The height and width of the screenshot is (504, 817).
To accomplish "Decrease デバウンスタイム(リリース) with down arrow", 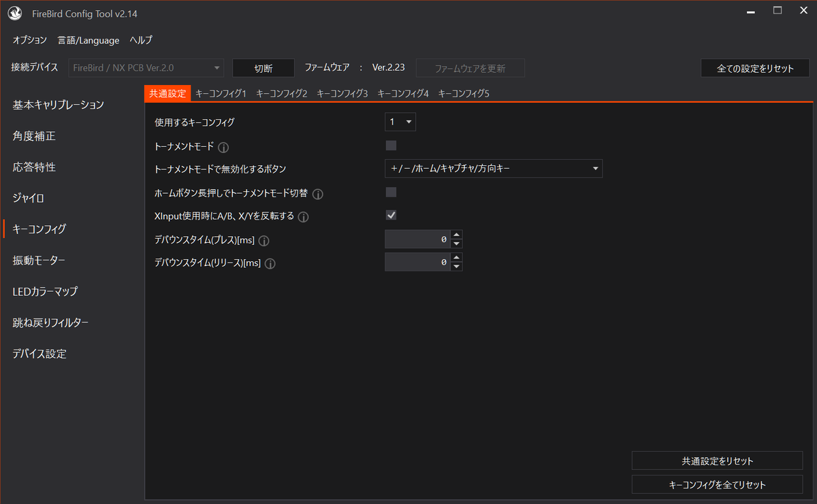I will tap(457, 266).
